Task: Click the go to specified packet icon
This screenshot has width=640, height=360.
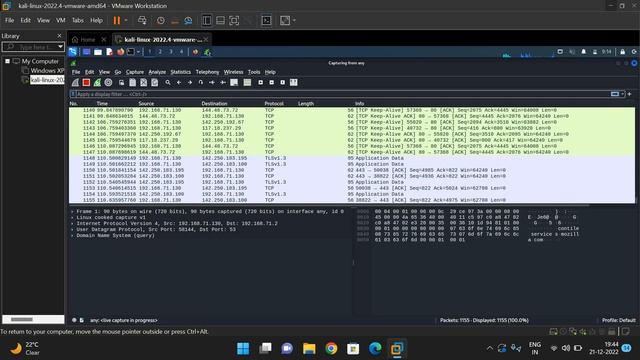Action: pyautogui.click(x=201, y=82)
